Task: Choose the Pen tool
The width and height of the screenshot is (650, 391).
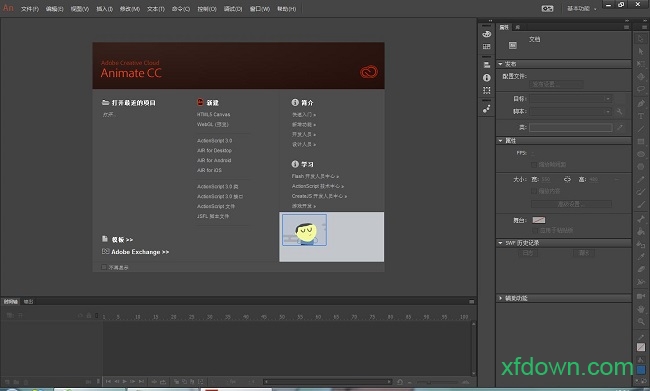Action: tap(641, 103)
